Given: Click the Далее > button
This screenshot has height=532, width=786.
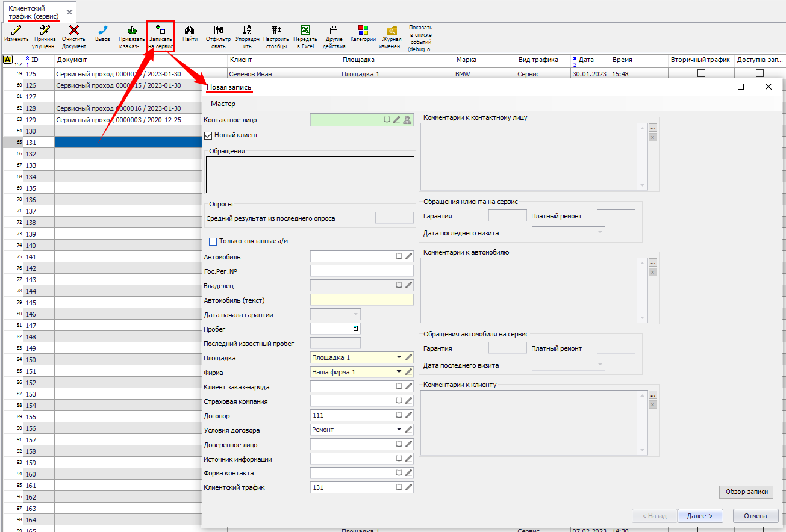Looking at the screenshot, I should 700,516.
